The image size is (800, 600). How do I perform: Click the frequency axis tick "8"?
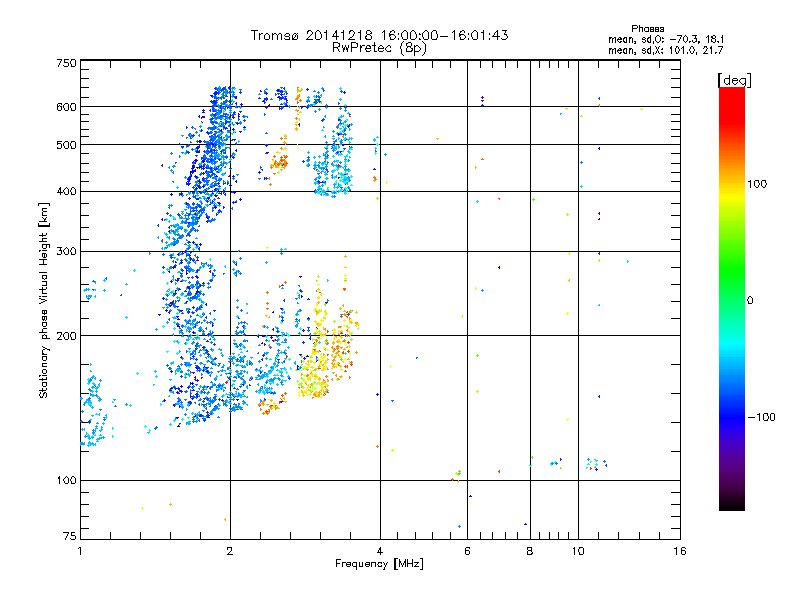click(530, 551)
